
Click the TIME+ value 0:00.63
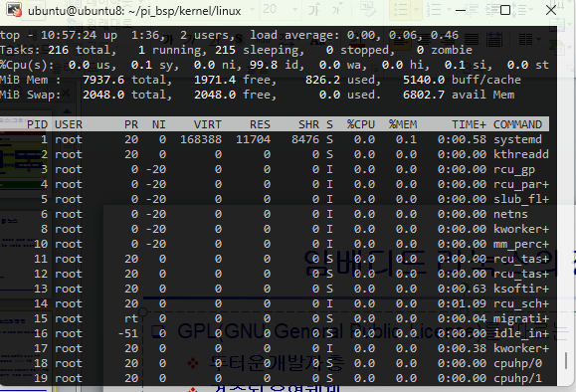click(x=462, y=289)
